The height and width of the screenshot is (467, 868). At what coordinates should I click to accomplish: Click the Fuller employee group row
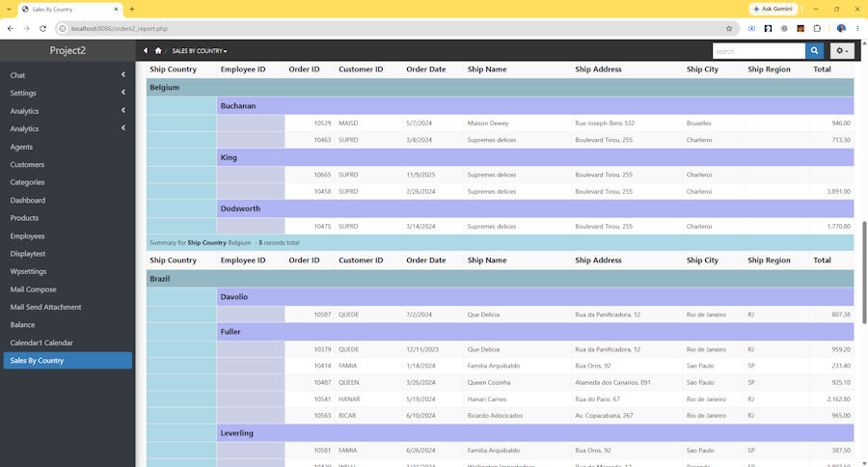[534, 332]
